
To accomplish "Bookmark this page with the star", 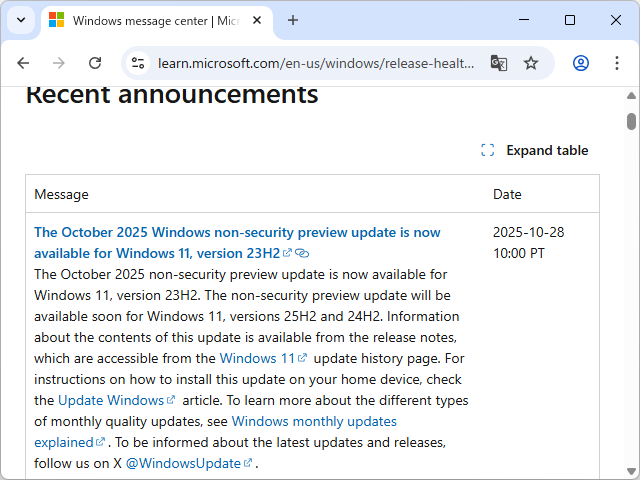I will pyautogui.click(x=531, y=63).
